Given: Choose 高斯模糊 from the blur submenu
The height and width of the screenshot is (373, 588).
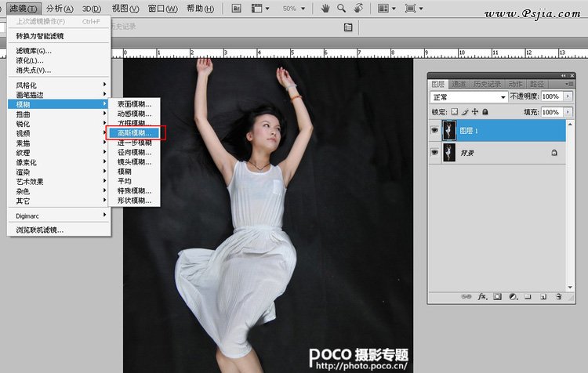Looking at the screenshot, I should click(134, 133).
